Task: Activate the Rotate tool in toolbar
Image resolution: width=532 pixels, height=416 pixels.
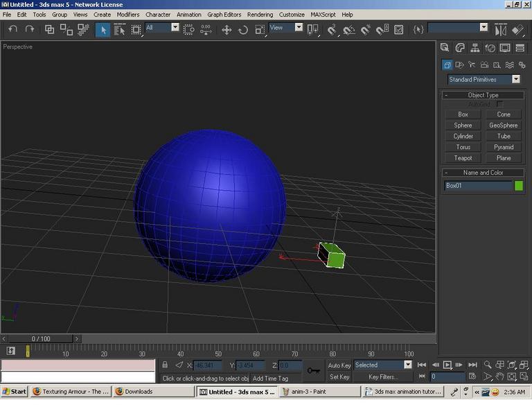Action: [x=243, y=30]
